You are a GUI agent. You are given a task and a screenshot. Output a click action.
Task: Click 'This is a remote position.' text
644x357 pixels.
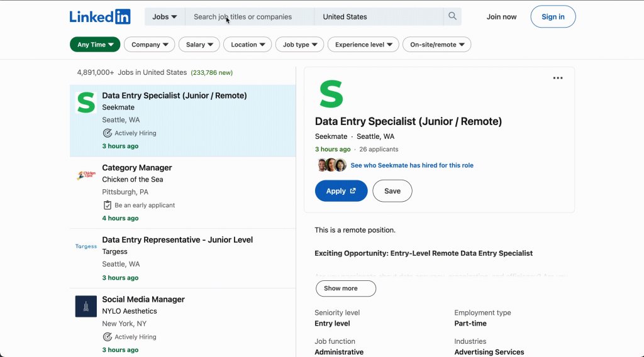click(355, 230)
